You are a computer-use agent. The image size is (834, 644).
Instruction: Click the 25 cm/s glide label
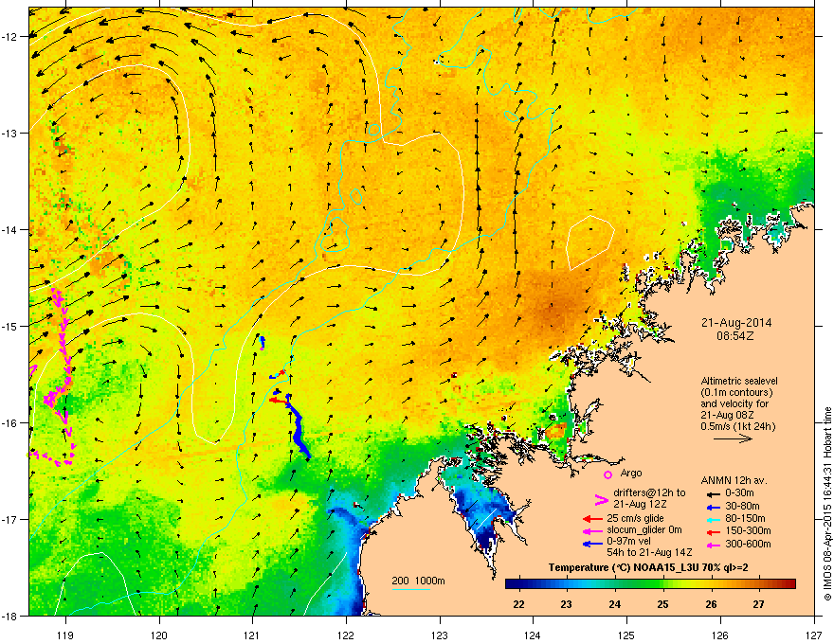point(635,518)
